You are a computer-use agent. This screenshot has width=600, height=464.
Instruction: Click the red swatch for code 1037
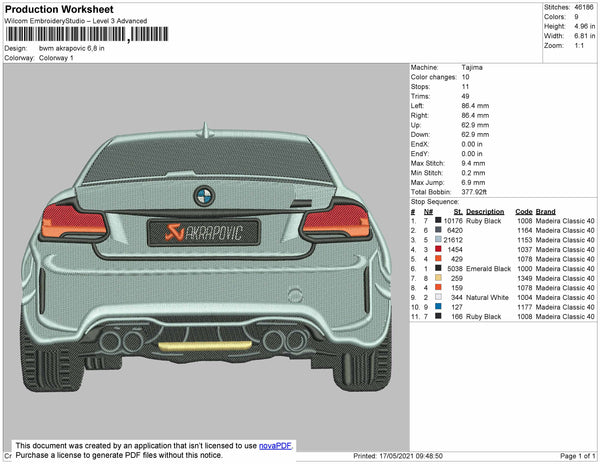point(438,249)
